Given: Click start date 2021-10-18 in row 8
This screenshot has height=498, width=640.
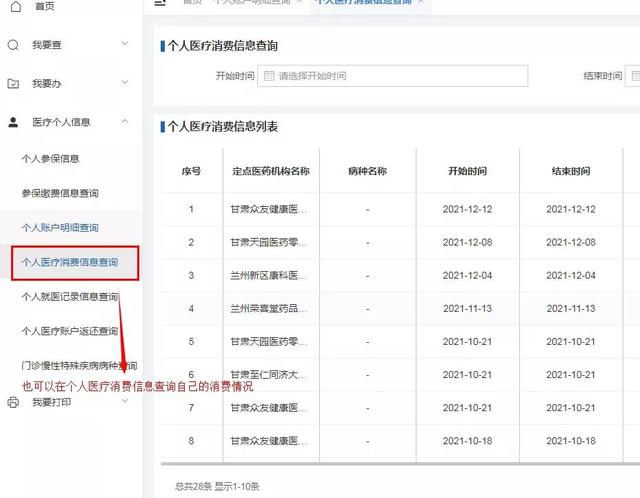Looking at the screenshot, I should pos(467,441).
